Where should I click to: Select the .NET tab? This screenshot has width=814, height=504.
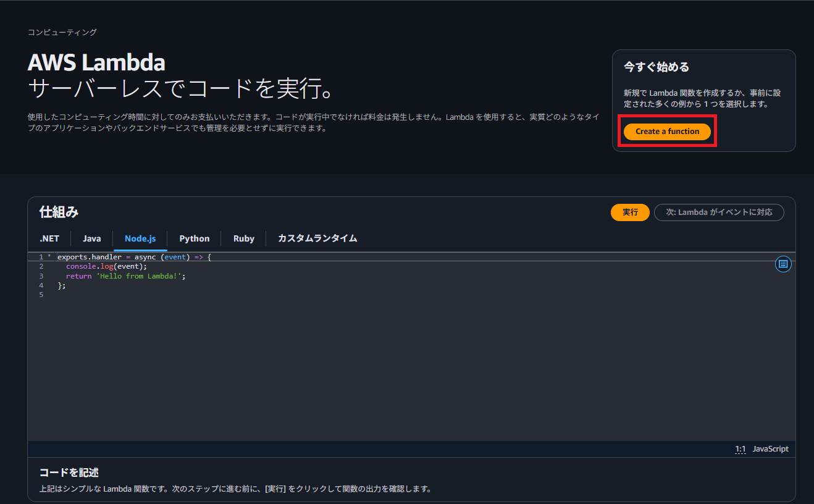click(49, 238)
